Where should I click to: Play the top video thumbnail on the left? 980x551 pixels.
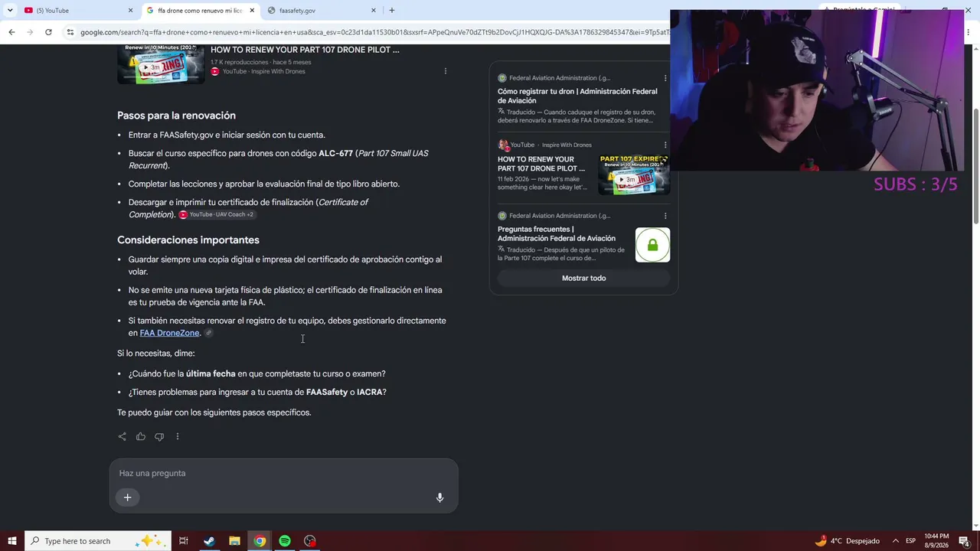[x=161, y=64]
